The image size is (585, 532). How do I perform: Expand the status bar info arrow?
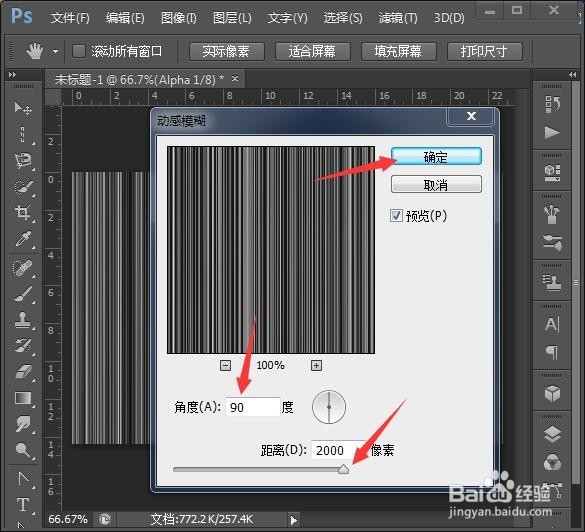(294, 520)
